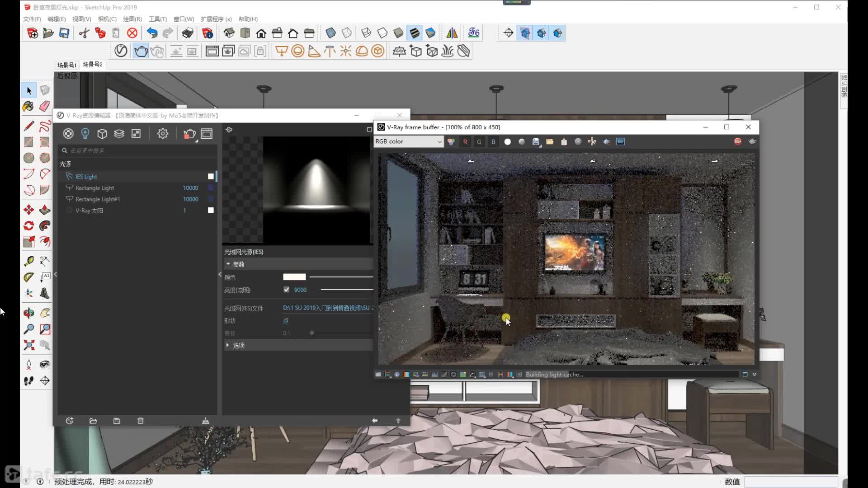Toggle the Blue channel in frame buffer

(493, 141)
